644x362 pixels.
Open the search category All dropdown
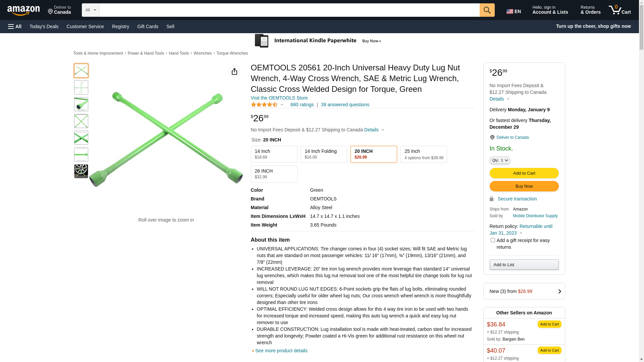91,10
